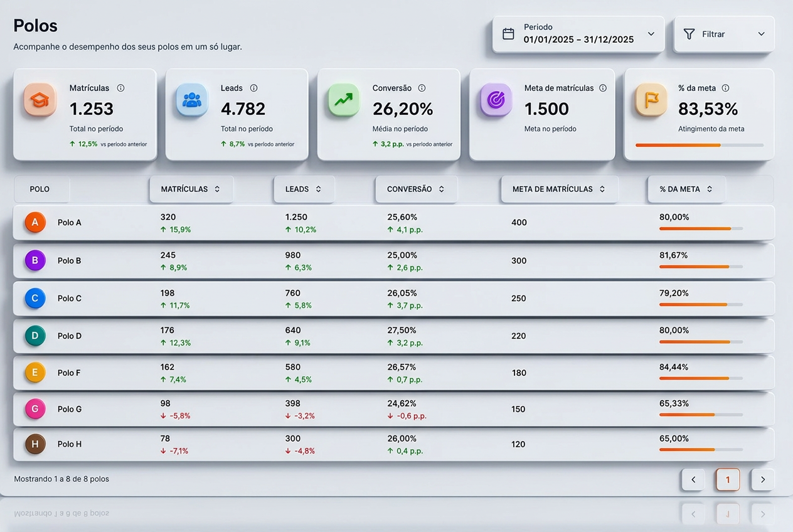Open the Polo H row name
The image size is (793, 532).
pos(70,444)
